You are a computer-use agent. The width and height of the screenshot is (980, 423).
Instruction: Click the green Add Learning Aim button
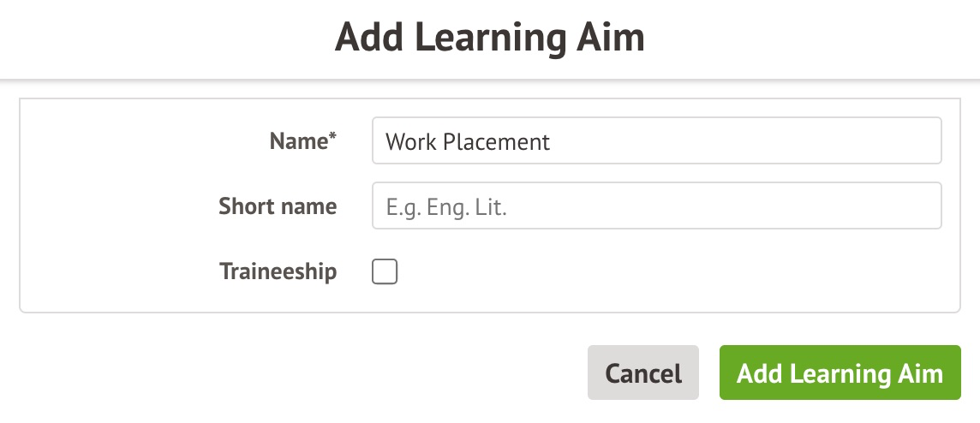coord(840,373)
